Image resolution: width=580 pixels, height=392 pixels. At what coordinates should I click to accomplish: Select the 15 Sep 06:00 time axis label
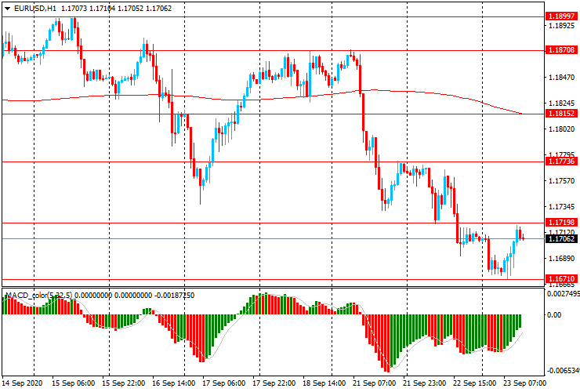[73, 383]
